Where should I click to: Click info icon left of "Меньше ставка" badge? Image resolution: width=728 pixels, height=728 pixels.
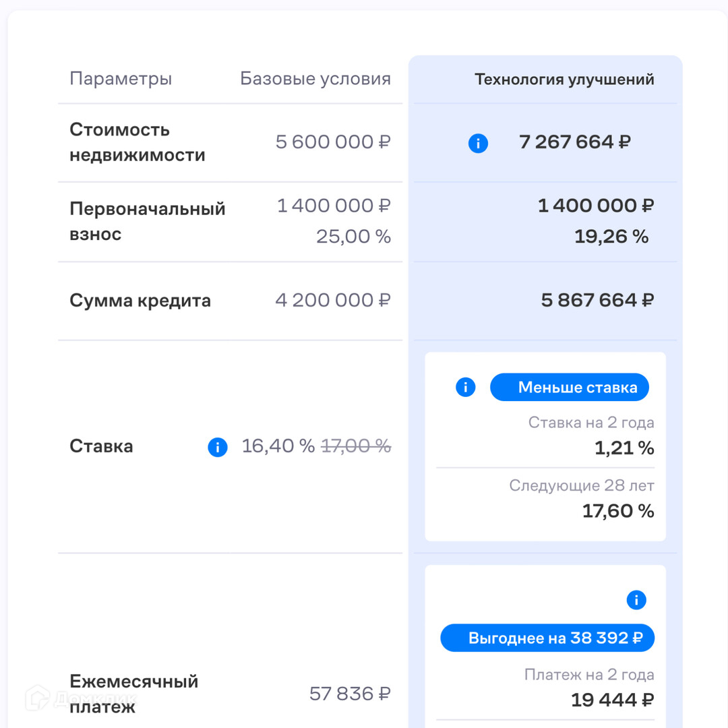click(466, 388)
